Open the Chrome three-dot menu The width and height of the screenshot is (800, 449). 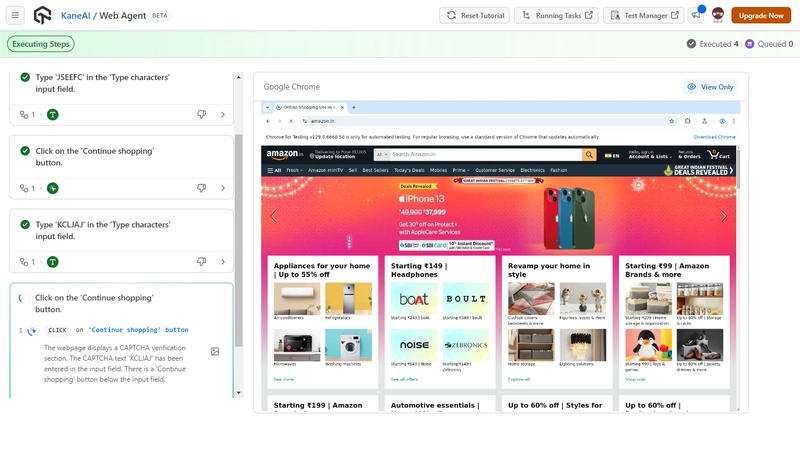pos(734,121)
